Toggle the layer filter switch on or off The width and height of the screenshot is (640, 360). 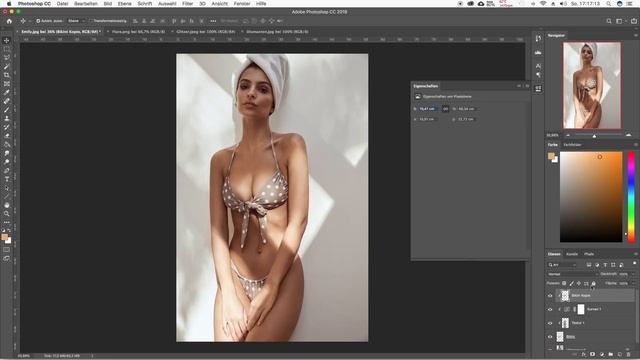pos(634,264)
